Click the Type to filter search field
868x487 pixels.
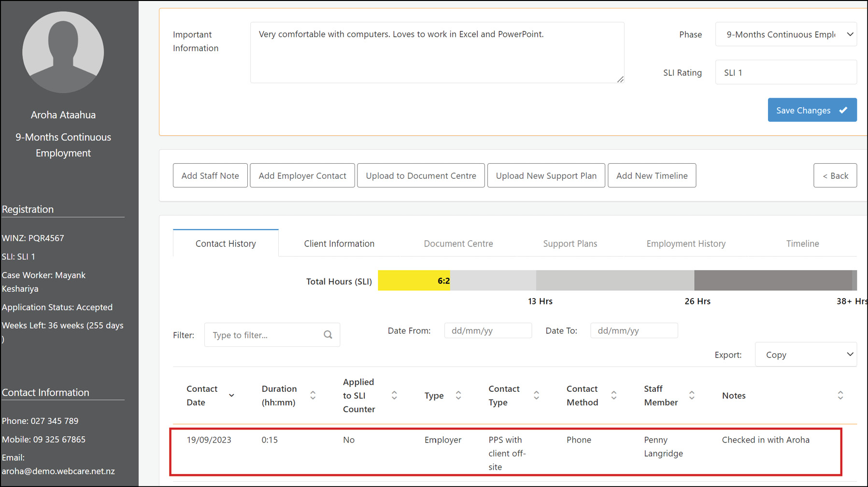[x=272, y=335]
